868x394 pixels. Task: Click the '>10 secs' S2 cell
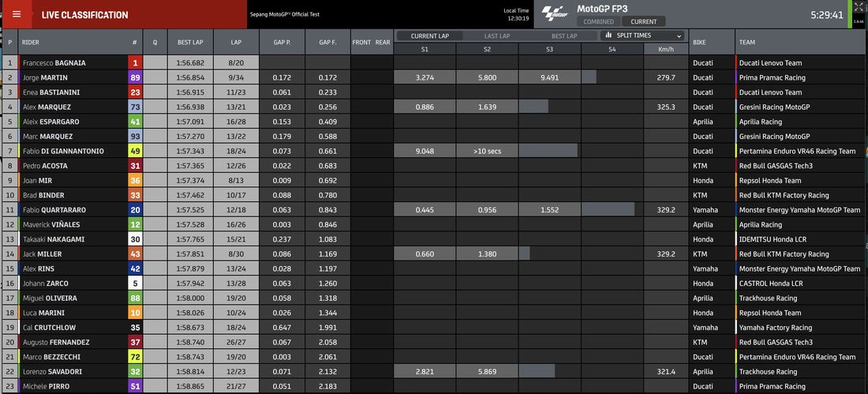487,151
